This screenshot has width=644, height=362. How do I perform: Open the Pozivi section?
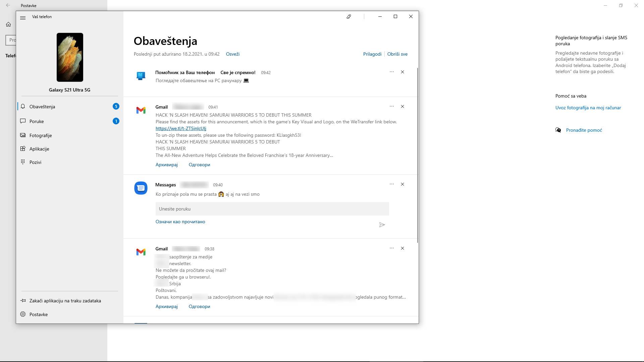tap(35, 162)
